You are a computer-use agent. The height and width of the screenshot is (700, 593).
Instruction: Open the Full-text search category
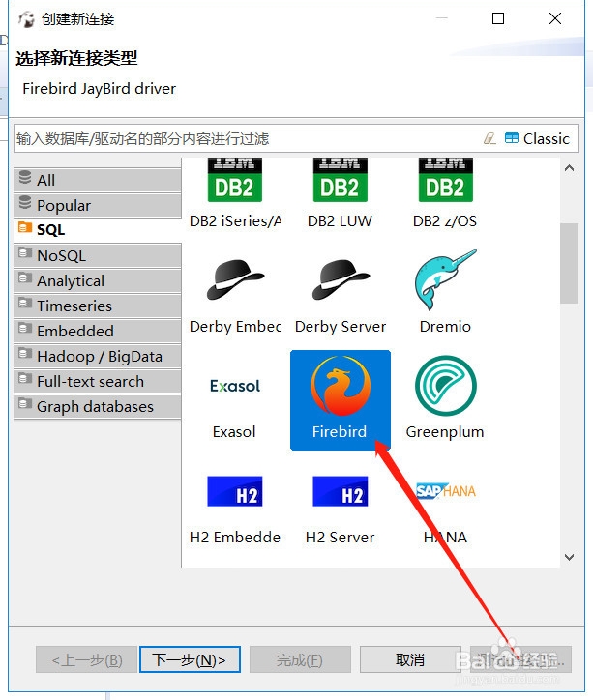98,381
